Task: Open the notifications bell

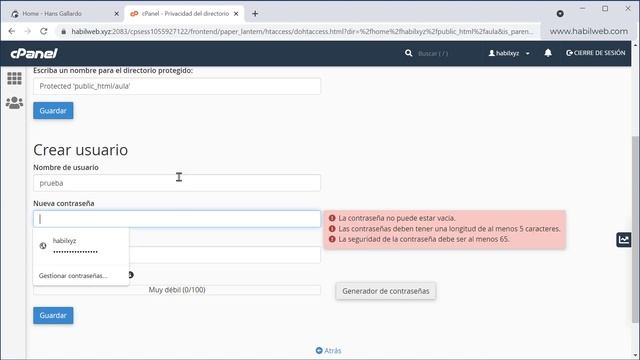Action: 548,53
